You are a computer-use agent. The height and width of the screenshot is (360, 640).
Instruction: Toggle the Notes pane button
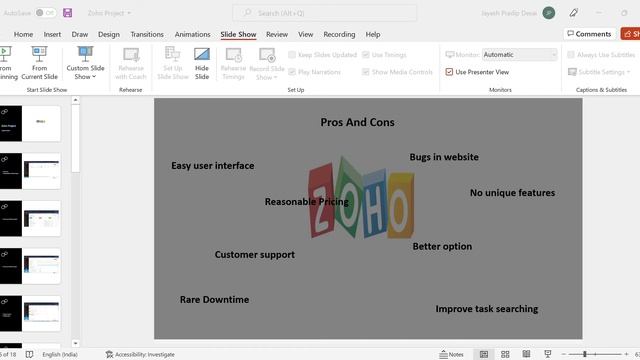[451, 354]
